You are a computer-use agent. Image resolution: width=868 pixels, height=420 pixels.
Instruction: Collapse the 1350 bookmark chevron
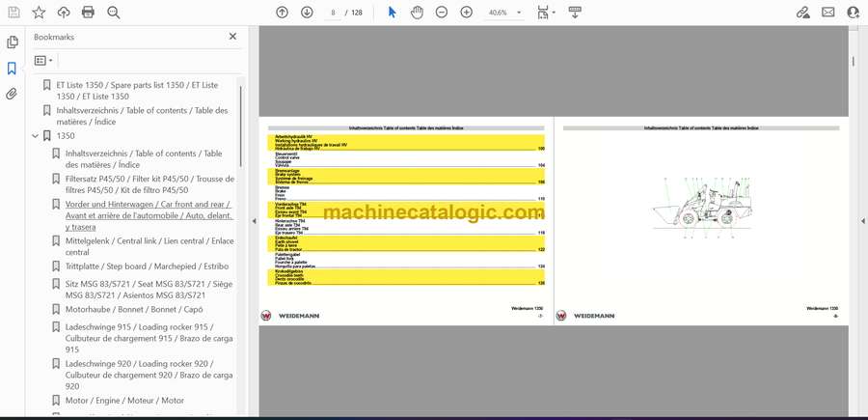tap(36, 136)
